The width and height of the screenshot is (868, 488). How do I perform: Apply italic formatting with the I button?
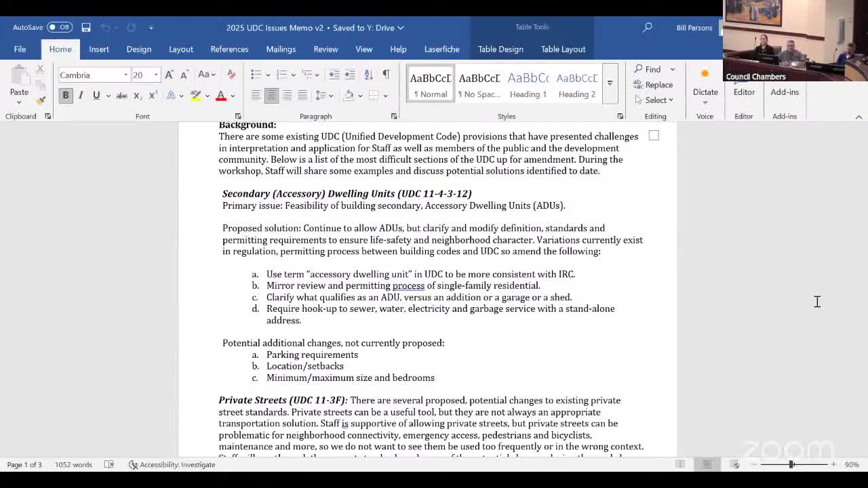click(81, 96)
